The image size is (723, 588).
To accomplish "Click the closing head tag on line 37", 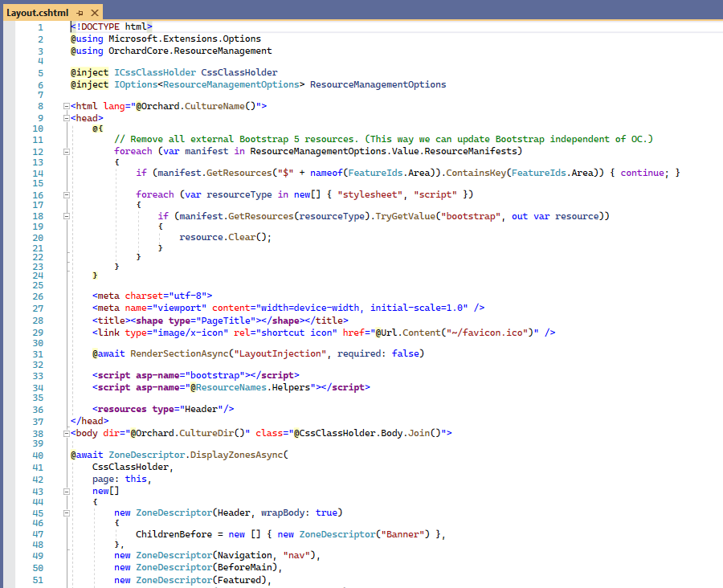I will [89, 421].
